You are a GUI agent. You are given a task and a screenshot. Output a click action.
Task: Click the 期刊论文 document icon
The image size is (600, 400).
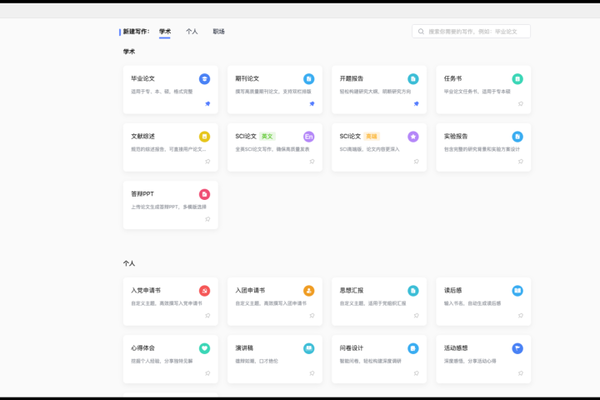point(309,79)
